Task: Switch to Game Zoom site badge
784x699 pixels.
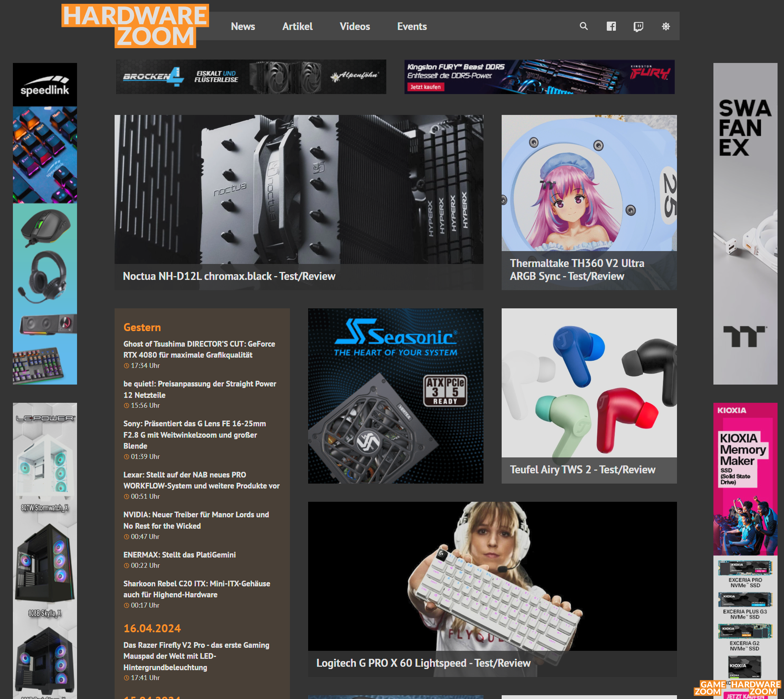Action: click(710, 688)
